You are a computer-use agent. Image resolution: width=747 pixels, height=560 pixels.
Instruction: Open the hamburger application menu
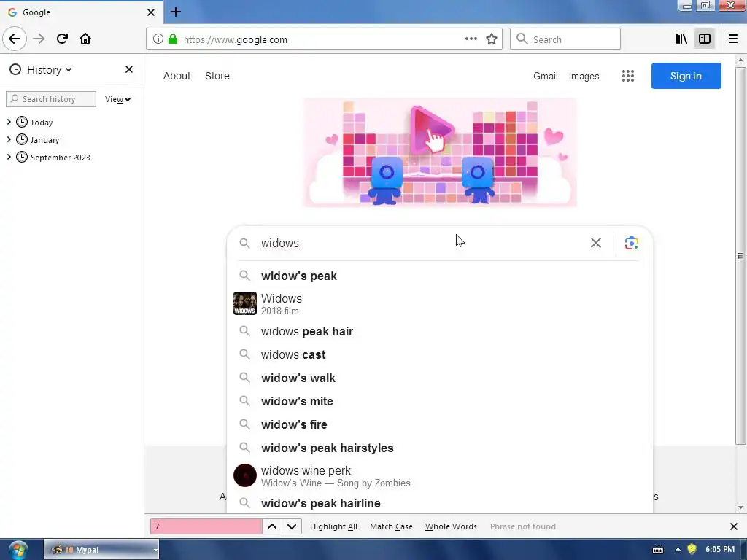tap(733, 39)
